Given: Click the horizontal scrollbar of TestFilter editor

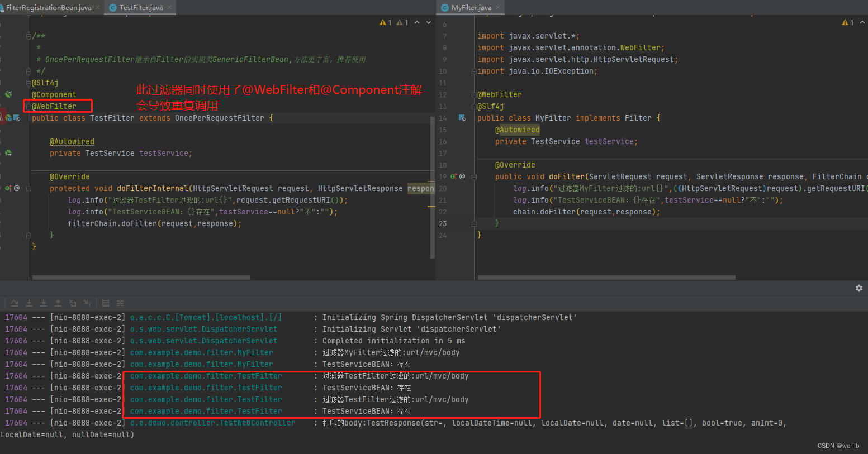Looking at the screenshot, I should tap(141, 277).
